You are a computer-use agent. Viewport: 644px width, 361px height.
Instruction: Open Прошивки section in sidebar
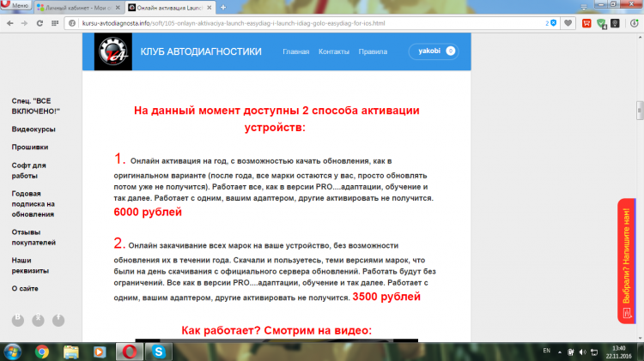coord(30,147)
